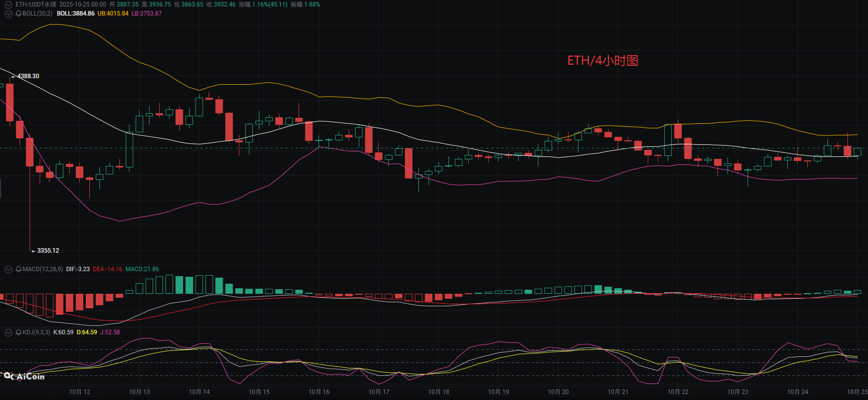Open MACD(12,26,9) parameter label
Screen dimensions: 868x400
(x=43, y=269)
